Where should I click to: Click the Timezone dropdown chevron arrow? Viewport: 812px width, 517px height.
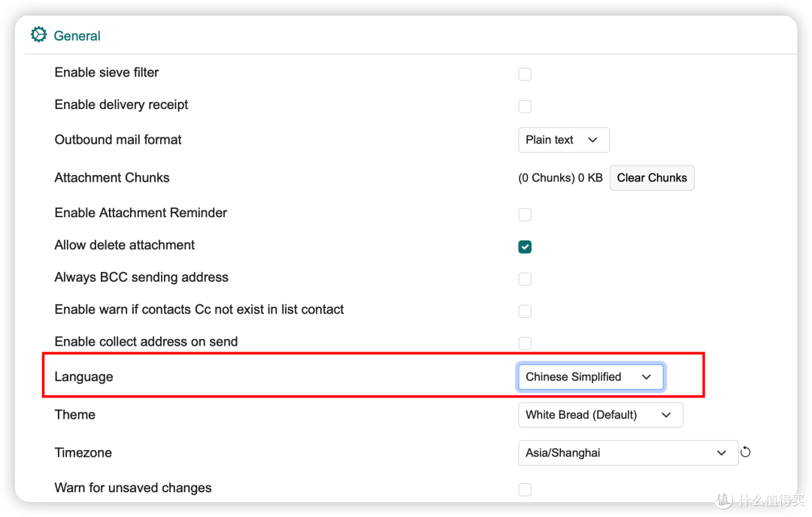tap(721, 453)
